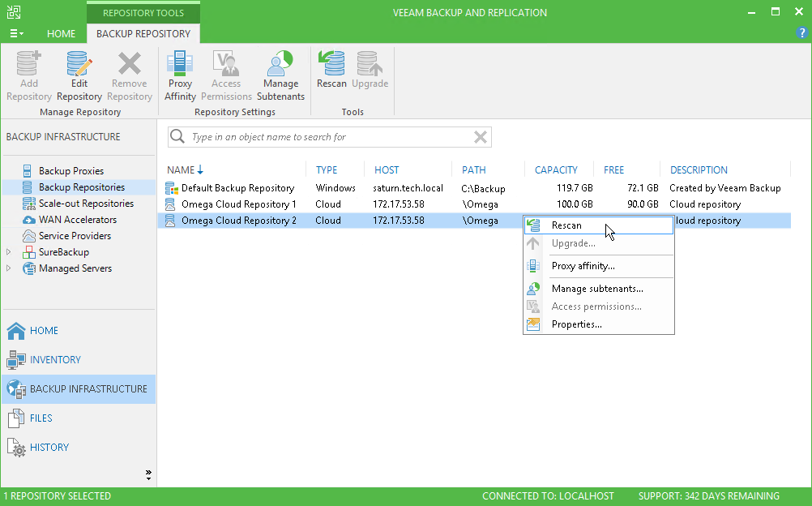Click the Access Permissions ribbon icon
The width and height of the screenshot is (812, 506).
[226, 62]
